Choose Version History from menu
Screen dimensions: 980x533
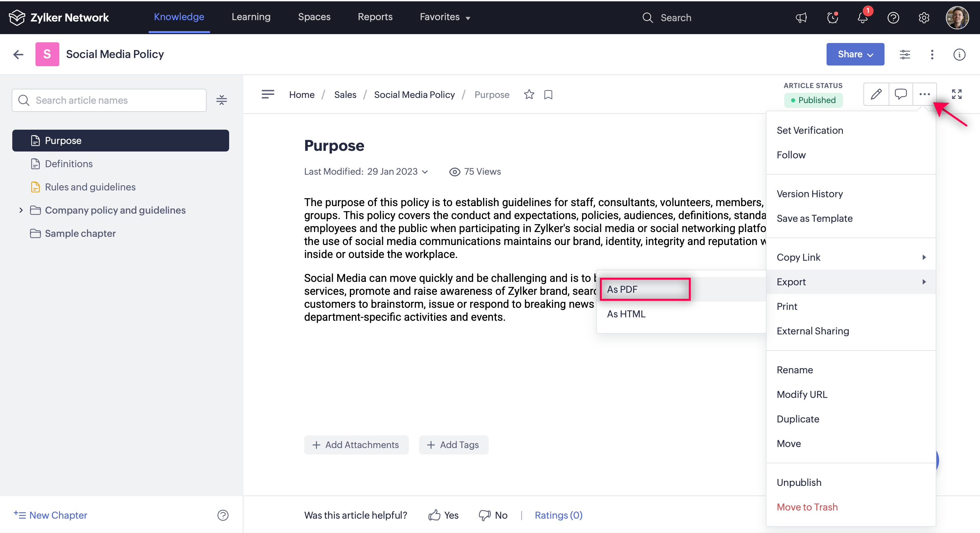pos(810,194)
